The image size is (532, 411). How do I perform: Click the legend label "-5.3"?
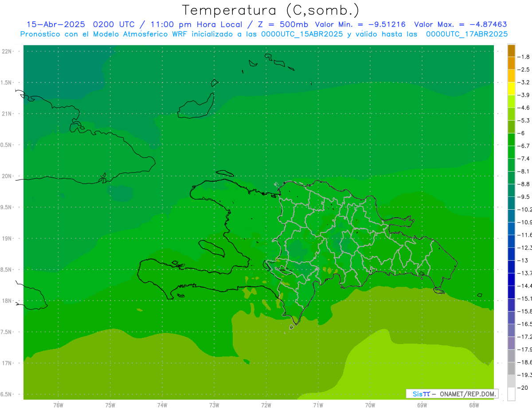[x=524, y=120]
